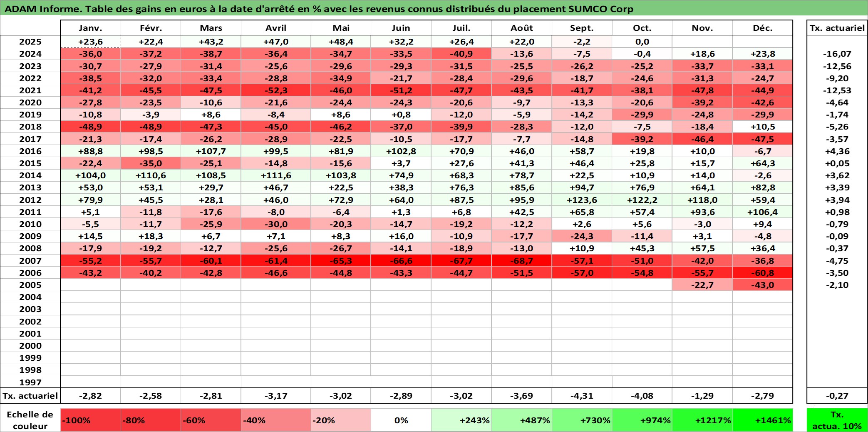Viewport: 868px width, 432px height.
Task: Click the ADAM Informe title banner
Action: click(x=434, y=8)
